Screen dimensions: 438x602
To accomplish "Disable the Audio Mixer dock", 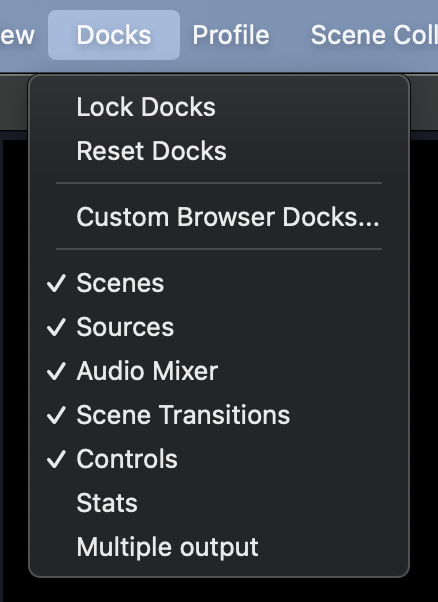I will 219,371.
